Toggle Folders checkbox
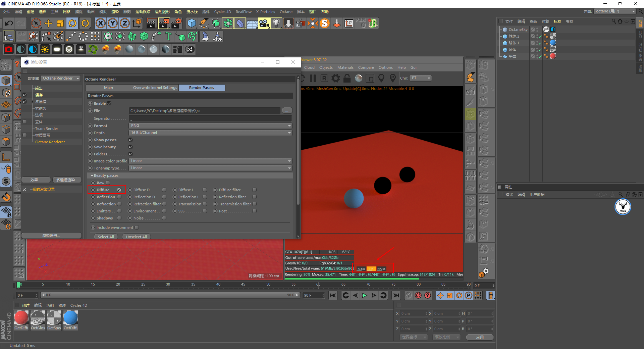 tap(131, 154)
